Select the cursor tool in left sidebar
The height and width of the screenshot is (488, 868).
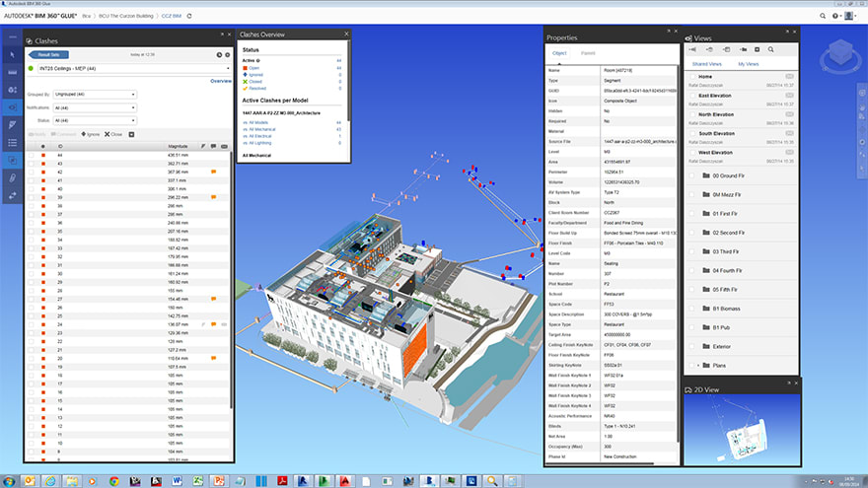tap(12, 54)
